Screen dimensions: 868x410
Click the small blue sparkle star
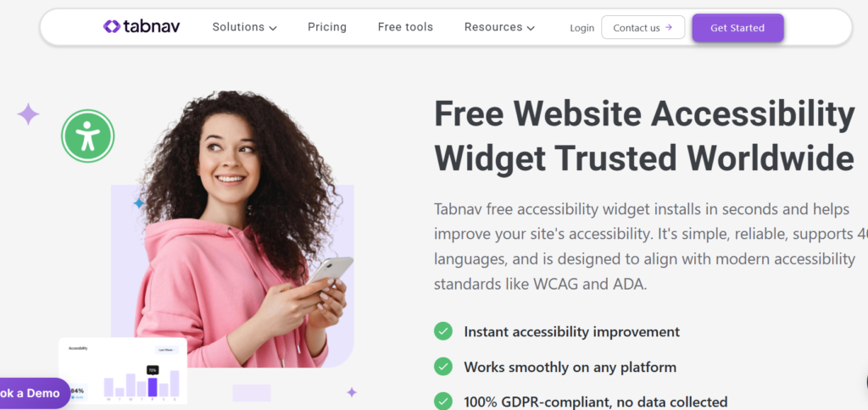point(139,203)
